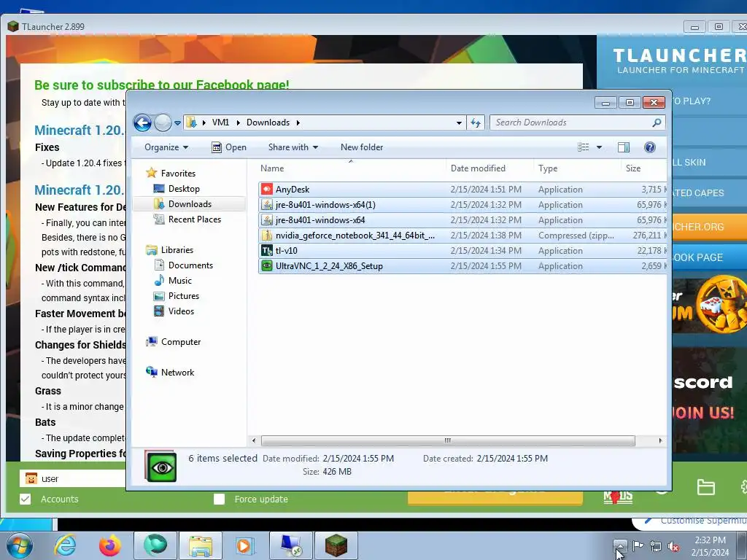This screenshot has height=560, width=747.
Task: Open the Share with dropdown
Action: [293, 147]
